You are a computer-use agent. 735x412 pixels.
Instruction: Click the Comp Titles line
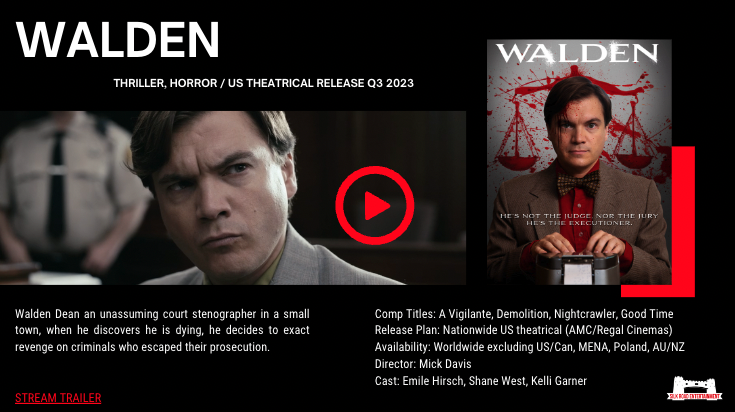524,314
